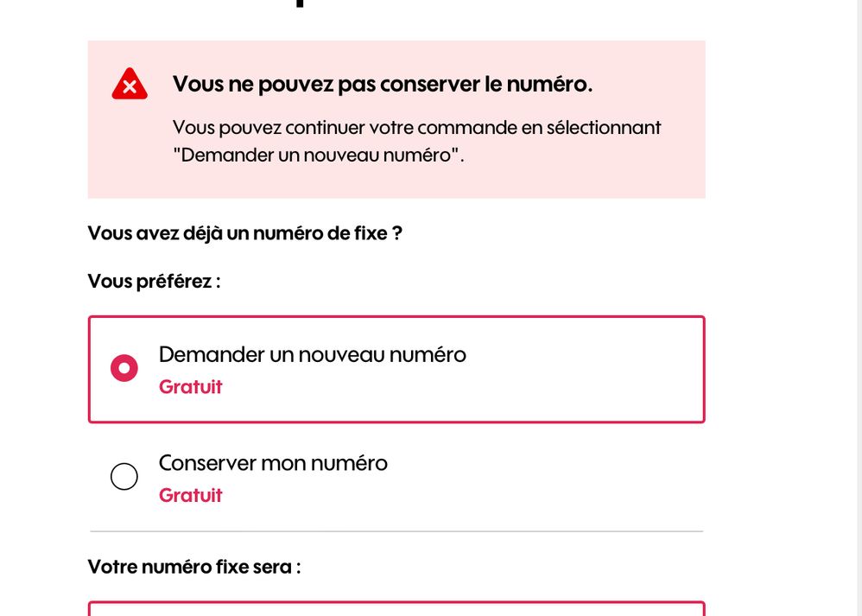Click the "Vous avez déjà un numéro de fixe ?" heading
The height and width of the screenshot is (616, 862).
pos(245,233)
